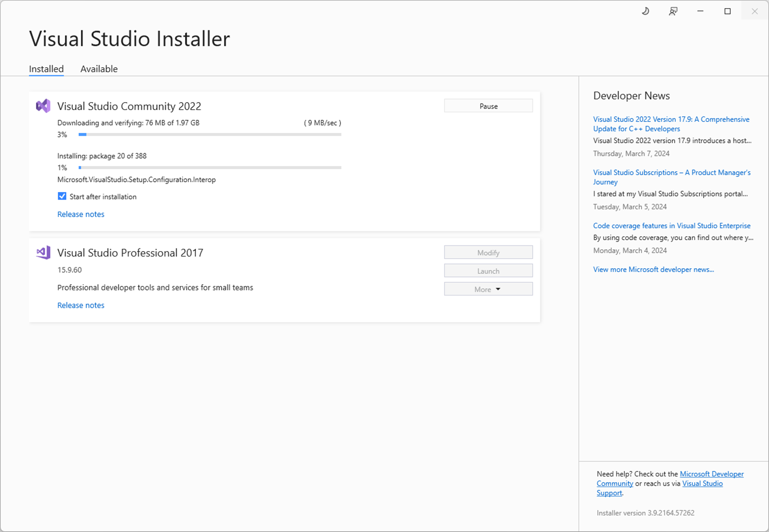Click the downloading and verifying progress bar
Screen dimensions: 769x532
pos(210,135)
